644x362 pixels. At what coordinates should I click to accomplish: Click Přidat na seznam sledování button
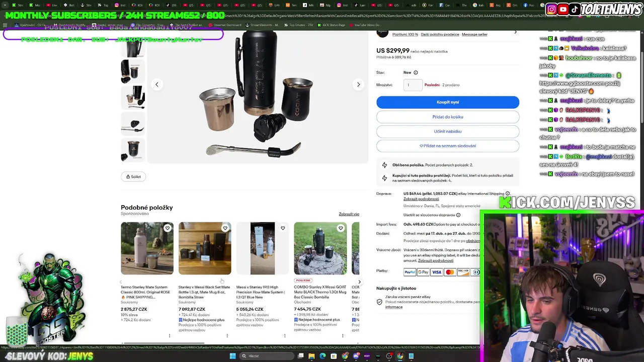click(x=448, y=146)
